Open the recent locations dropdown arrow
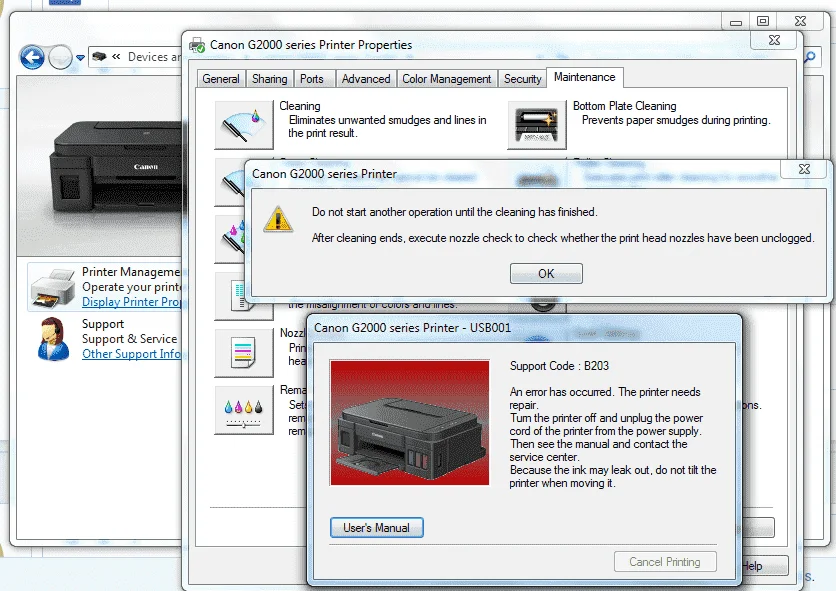 pyautogui.click(x=80, y=57)
